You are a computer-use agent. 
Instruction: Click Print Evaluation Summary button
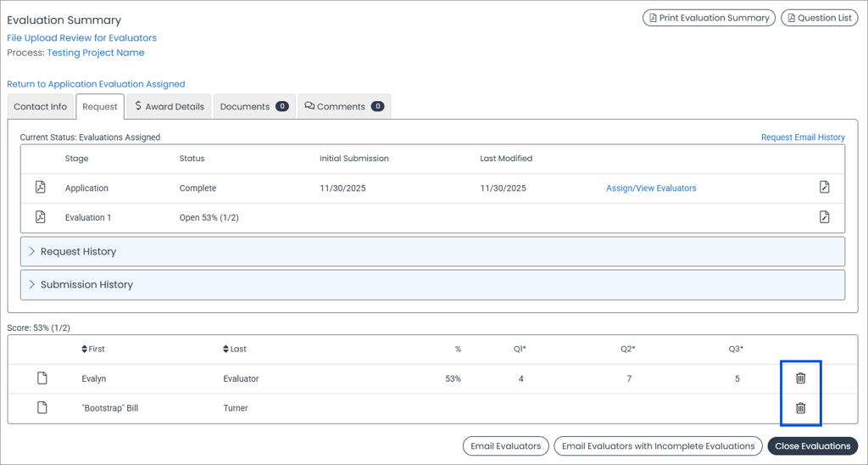click(709, 18)
